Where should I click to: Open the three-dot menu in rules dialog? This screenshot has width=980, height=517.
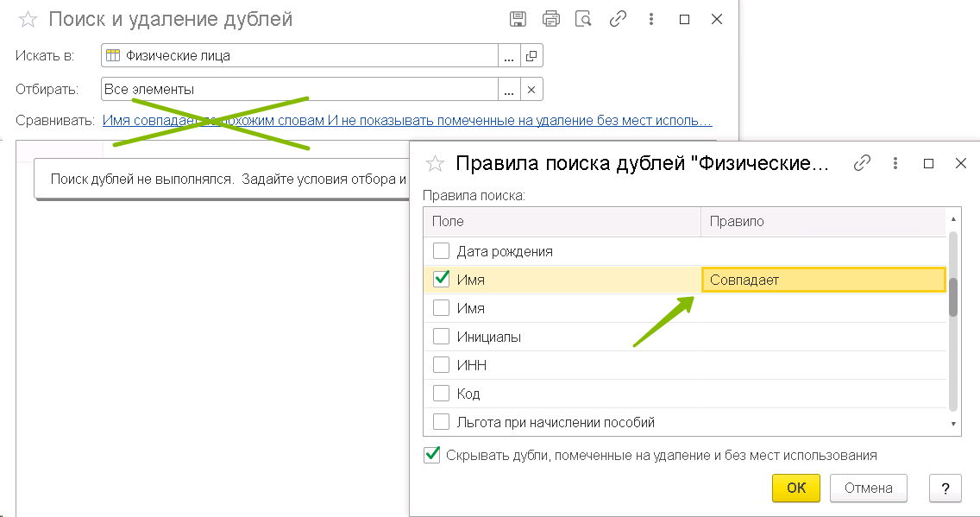coord(896,163)
